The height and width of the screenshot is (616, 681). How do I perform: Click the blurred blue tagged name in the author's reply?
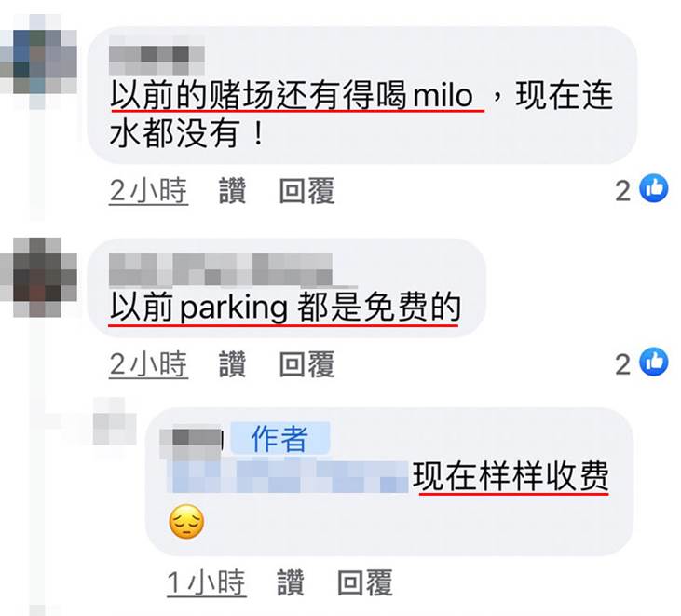click(x=289, y=477)
